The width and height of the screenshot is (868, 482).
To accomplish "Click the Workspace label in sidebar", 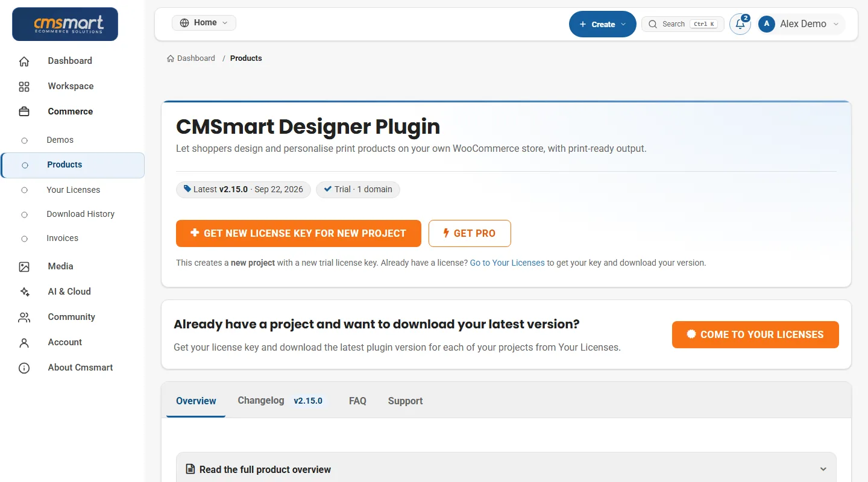I will coord(71,86).
